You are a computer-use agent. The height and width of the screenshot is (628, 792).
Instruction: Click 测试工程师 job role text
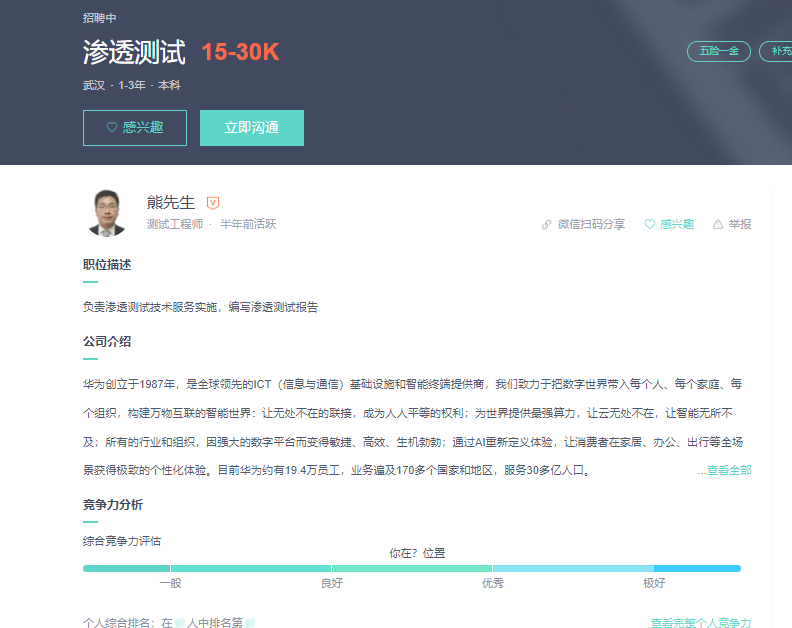click(175, 224)
